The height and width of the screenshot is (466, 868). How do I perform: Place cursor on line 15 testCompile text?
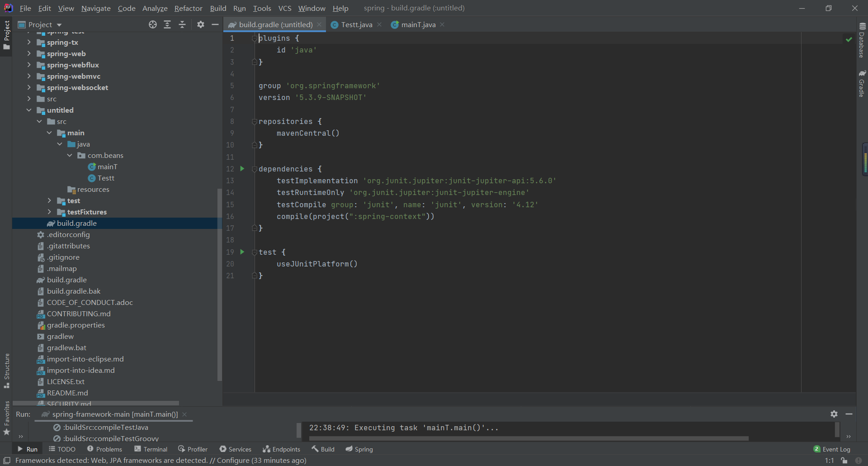click(x=301, y=204)
